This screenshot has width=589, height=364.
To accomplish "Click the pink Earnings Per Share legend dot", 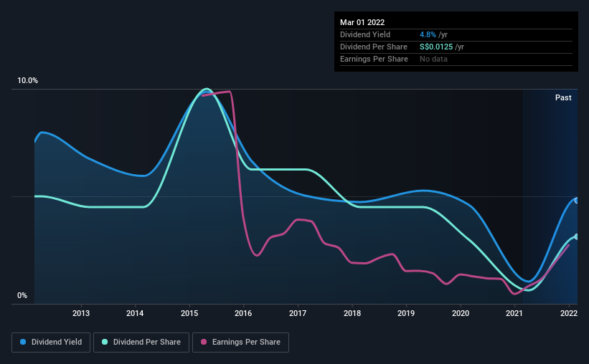I will click(x=204, y=342).
